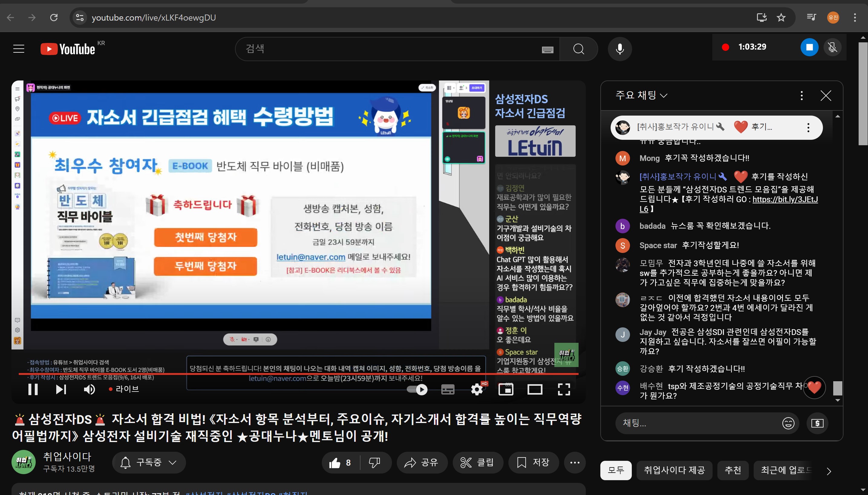Open the 구독중 subscription dropdown
The image size is (868, 495).
(x=149, y=462)
